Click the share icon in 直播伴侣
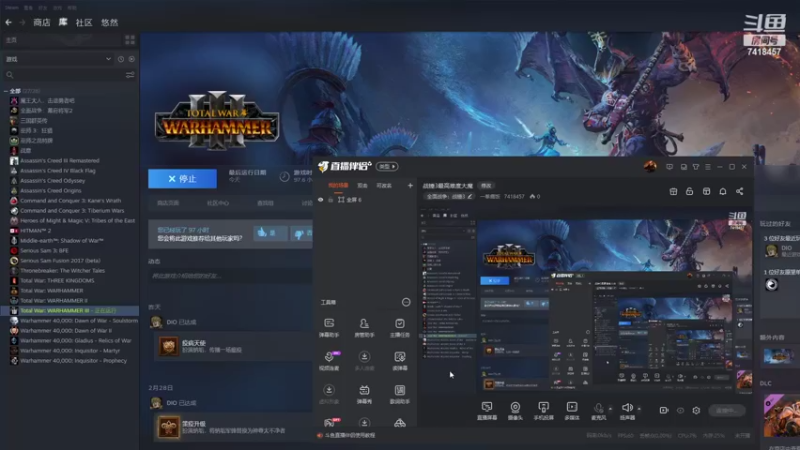The height and width of the screenshot is (450, 800). [x=739, y=191]
